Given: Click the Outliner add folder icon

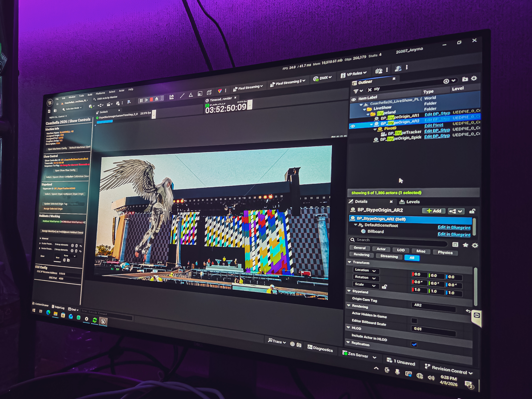Looking at the screenshot, I should 465,79.
